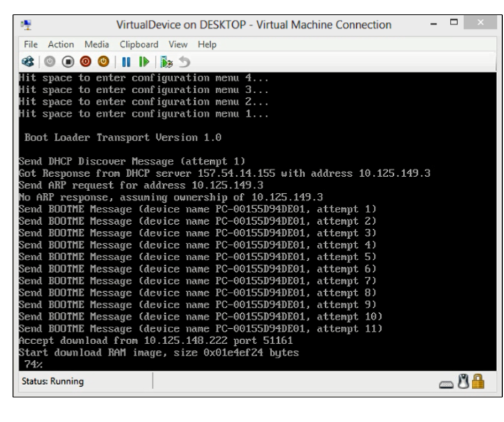Click the padlock security status icon
Screen dimensions: 504x422
click(478, 382)
